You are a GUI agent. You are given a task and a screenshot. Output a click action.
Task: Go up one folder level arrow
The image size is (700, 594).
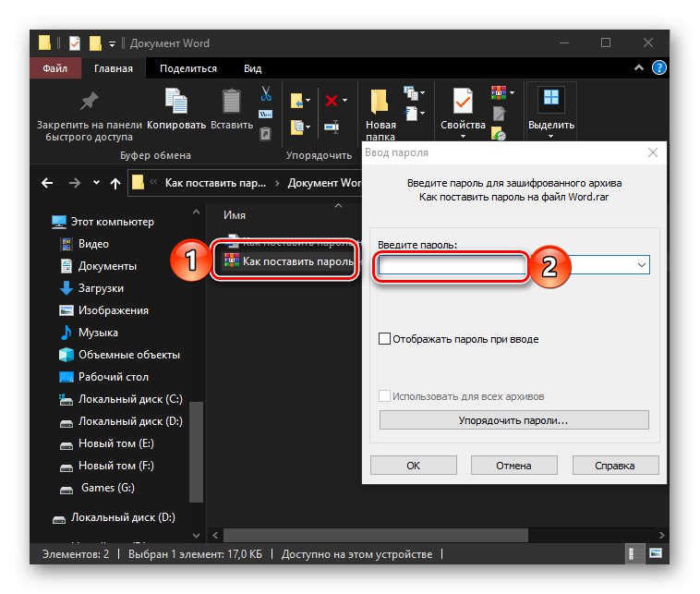point(115,183)
